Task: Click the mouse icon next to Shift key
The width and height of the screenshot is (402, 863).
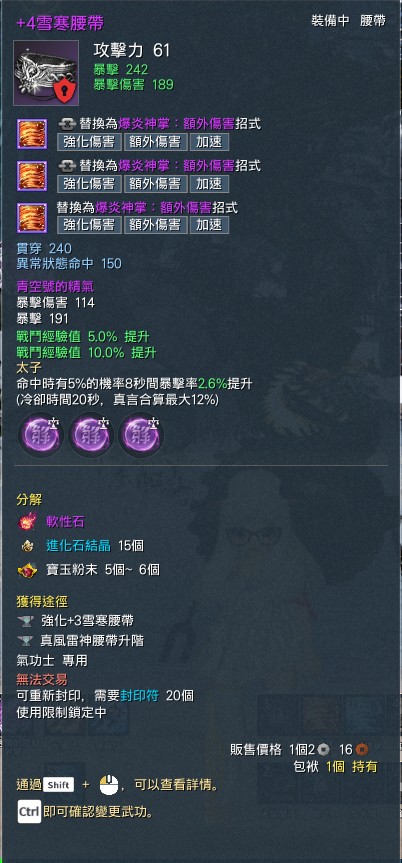Action: coord(109,785)
